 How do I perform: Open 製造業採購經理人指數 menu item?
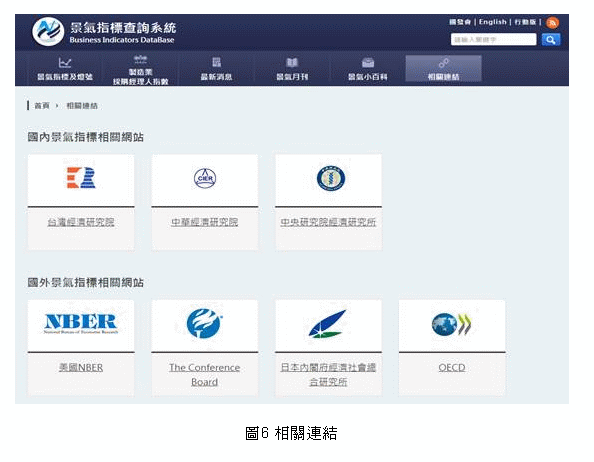coord(141,70)
